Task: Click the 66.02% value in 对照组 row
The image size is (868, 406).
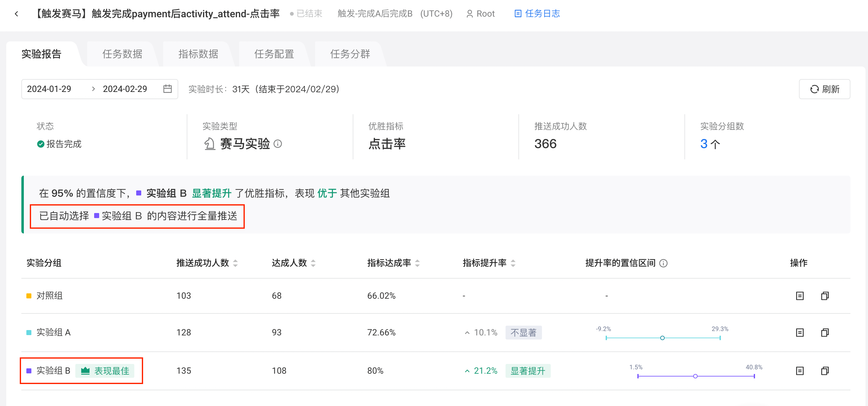Action: pos(381,296)
